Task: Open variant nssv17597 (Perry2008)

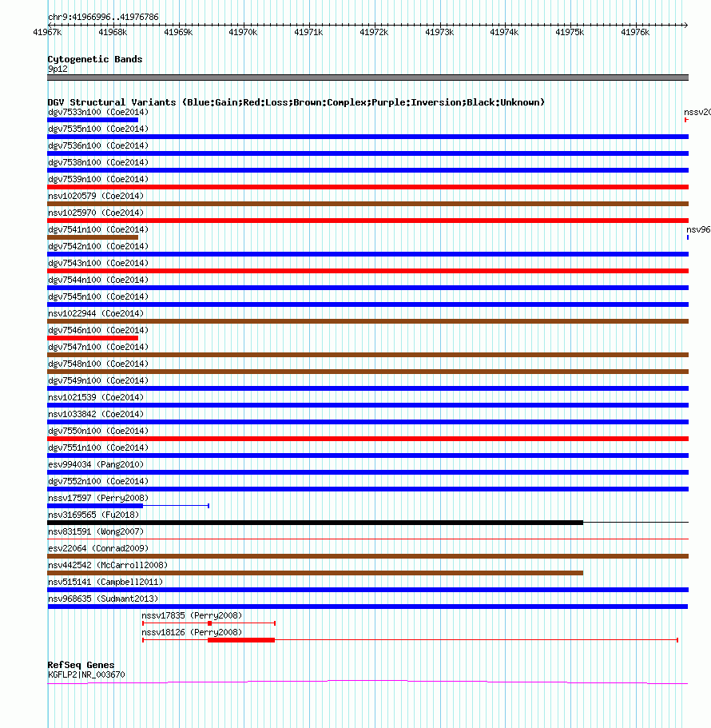Action: pos(98,498)
